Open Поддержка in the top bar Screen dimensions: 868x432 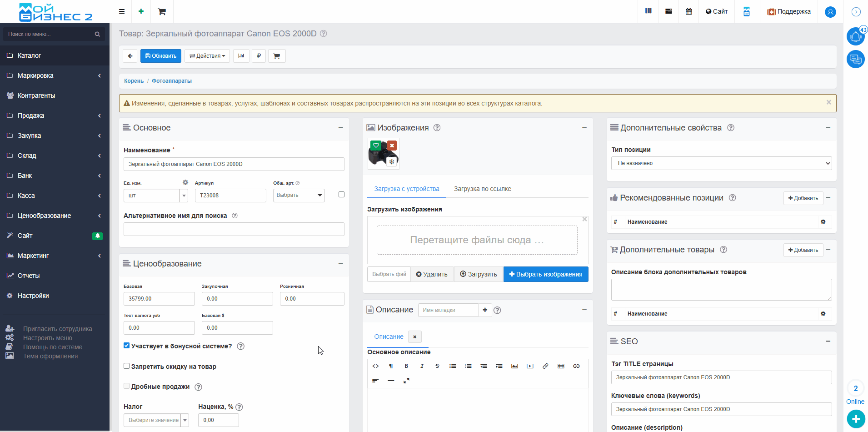tap(789, 11)
